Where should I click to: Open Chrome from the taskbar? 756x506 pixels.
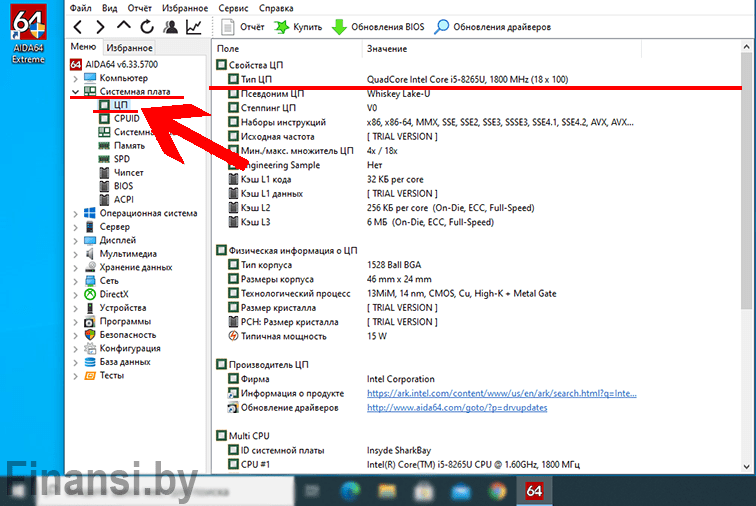pyautogui.click(x=497, y=491)
